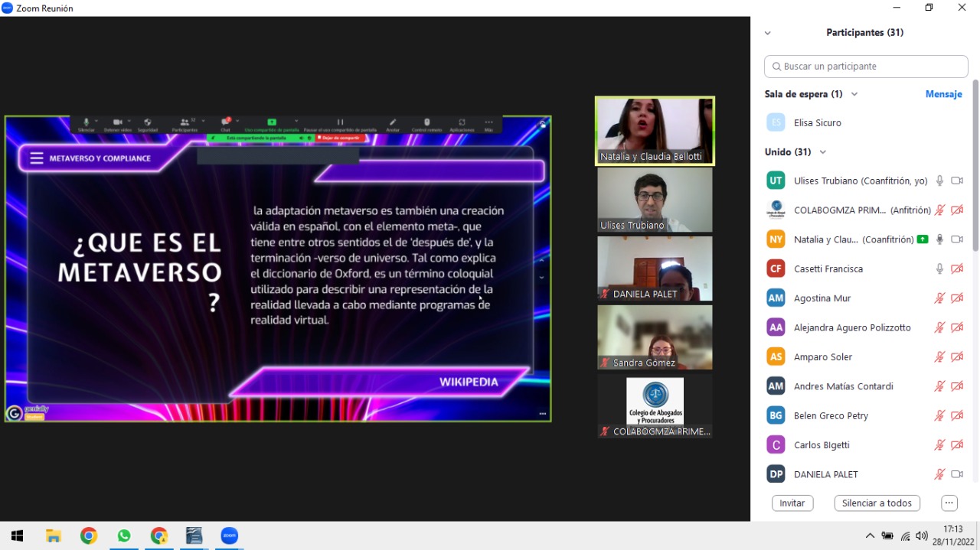Click Casetti Francisca's microphone icon
The image size is (980, 550).
(939, 269)
